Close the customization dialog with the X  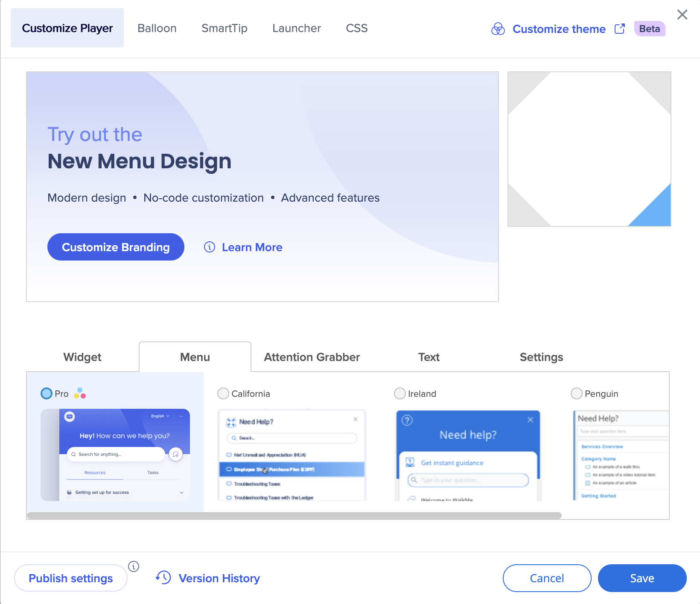[x=682, y=15]
